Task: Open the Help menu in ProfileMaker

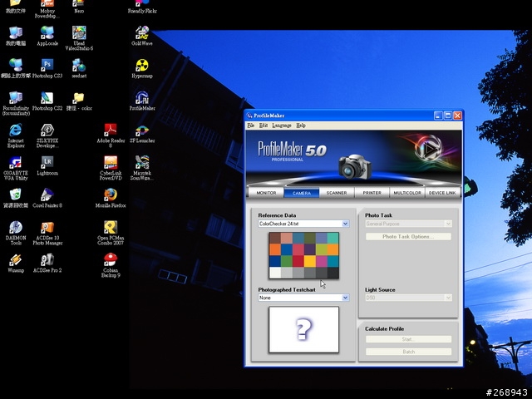Action: (x=301, y=126)
